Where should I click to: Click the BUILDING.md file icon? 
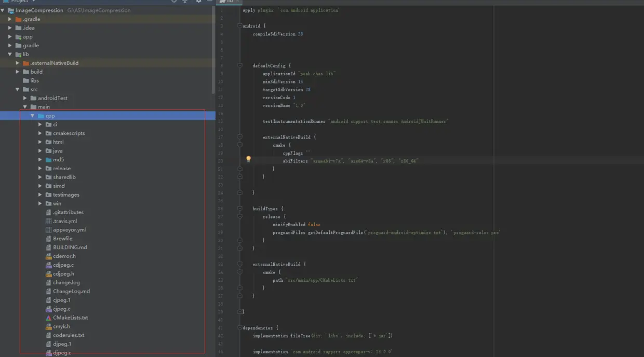(49, 248)
